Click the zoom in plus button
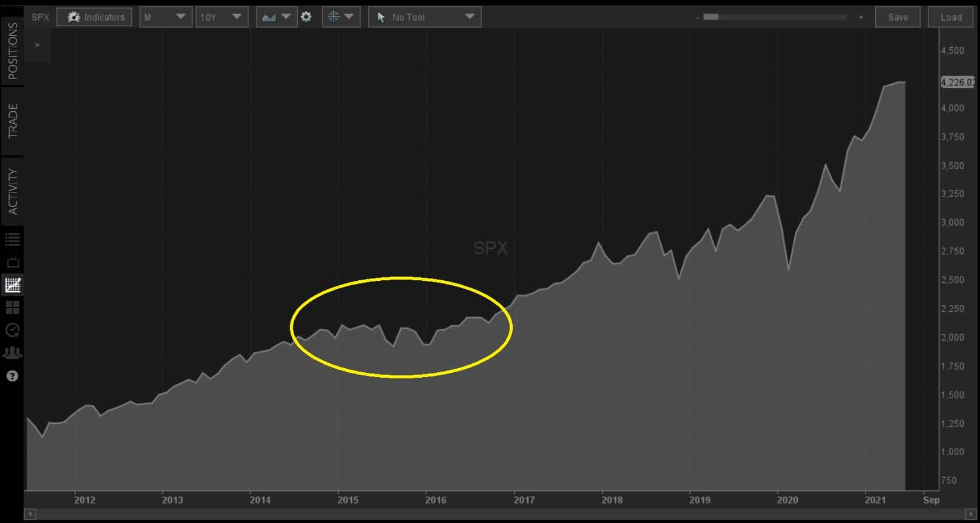The width and height of the screenshot is (980, 523). tap(861, 18)
